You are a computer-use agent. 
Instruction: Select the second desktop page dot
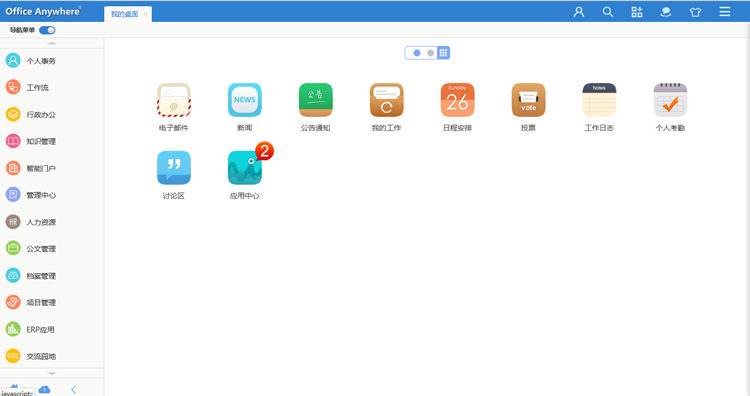point(430,53)
